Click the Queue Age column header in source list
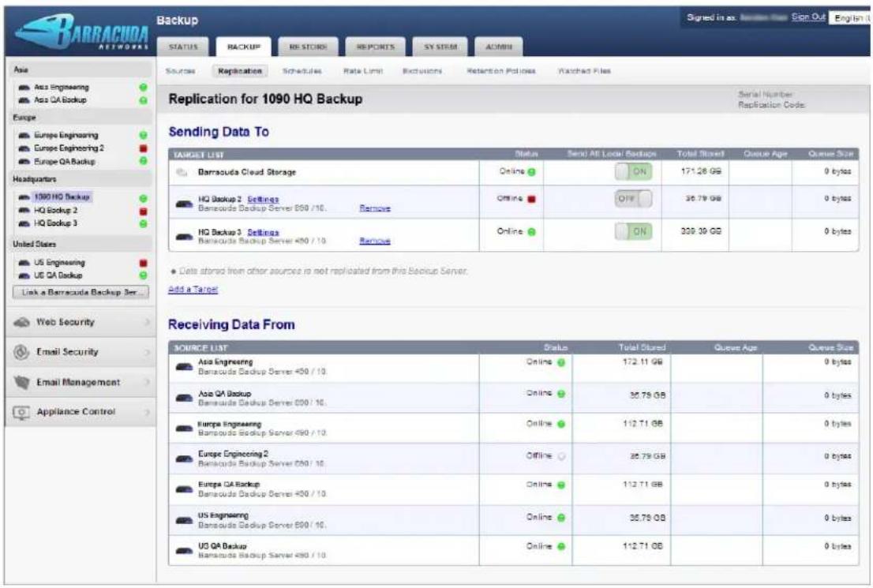Image resolution: width=873 pixels, height=588 pixels. 735,348
